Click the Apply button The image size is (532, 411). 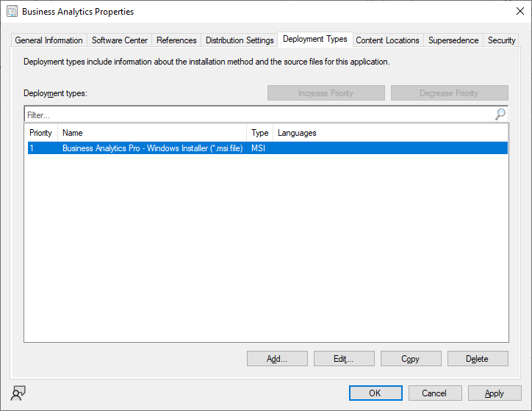click(495, 393)
